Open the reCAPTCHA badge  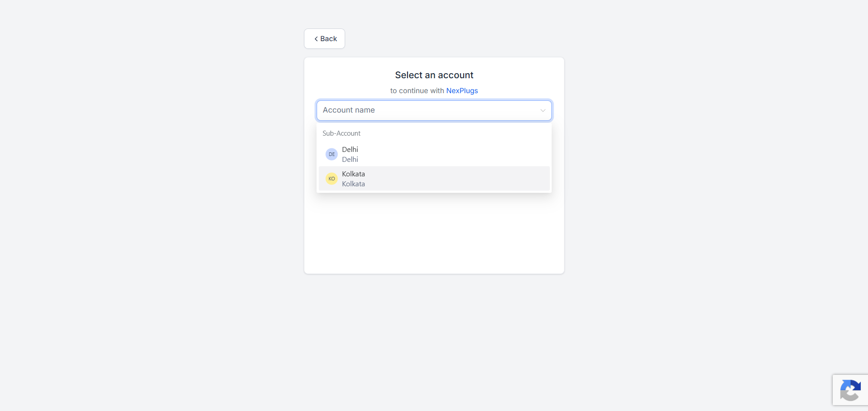pyautogui.click(x=850, y=390)
